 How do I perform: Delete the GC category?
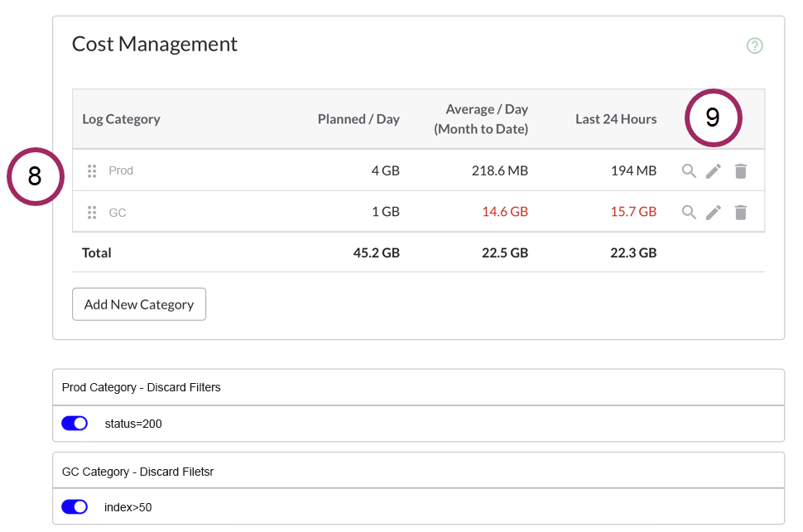[x=740, y=212]
